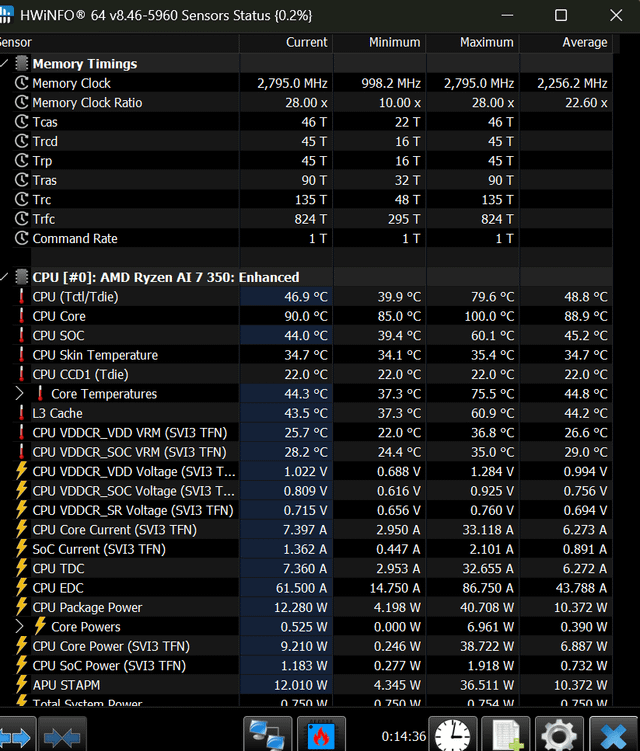Click the 135 T current Trc value
Image resolution: width=640 pixels, height=751 pixels.
point(310,200)
